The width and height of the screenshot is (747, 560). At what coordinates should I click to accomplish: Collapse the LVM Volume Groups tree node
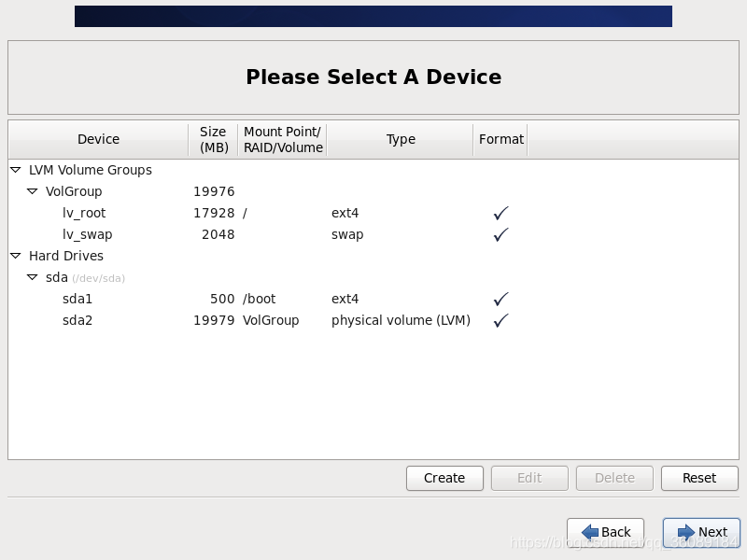[x=16, y=170]
